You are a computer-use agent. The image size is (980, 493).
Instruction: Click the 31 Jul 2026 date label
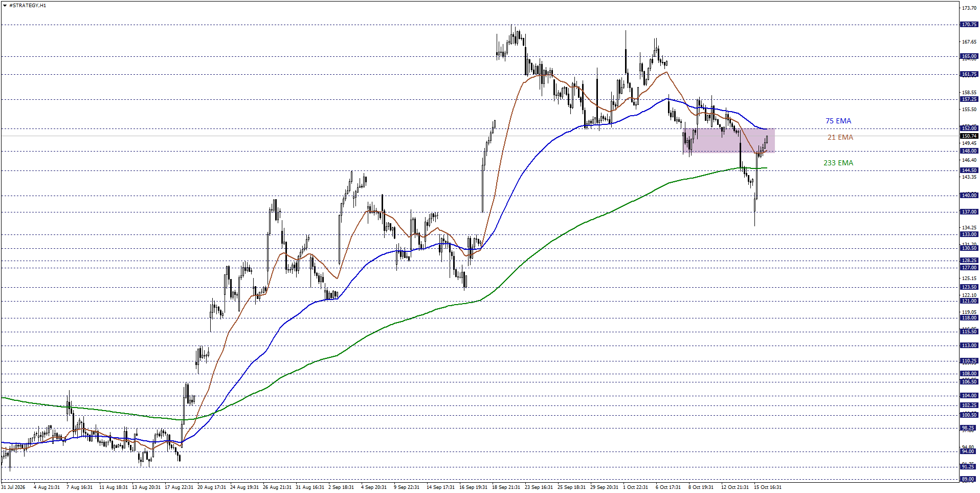[13, 487]
